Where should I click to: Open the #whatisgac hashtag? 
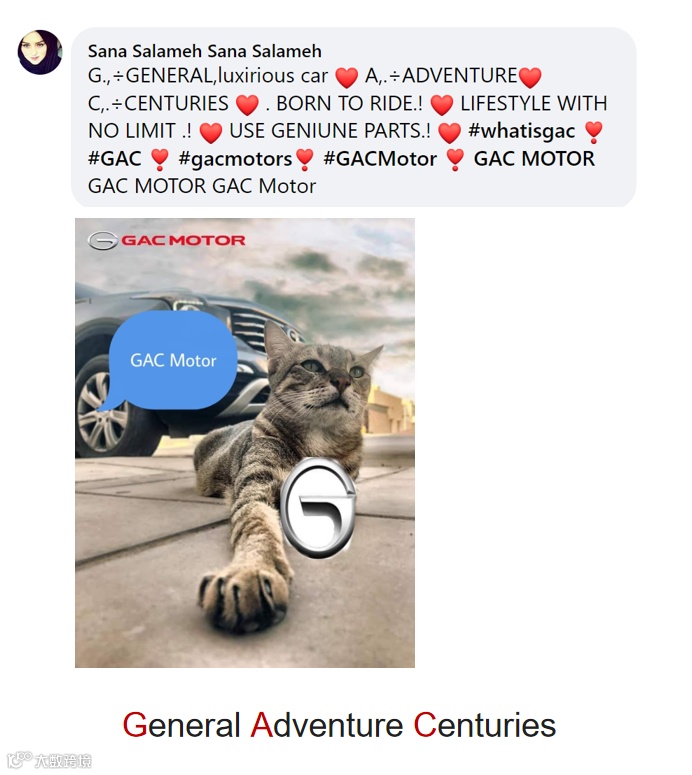click(x=521, y=131)
